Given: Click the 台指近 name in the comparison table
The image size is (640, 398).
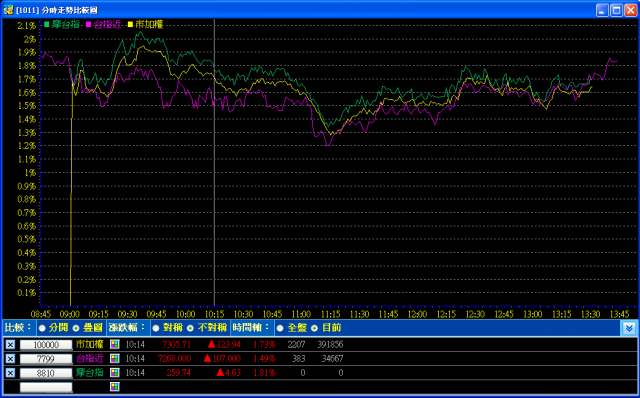Looking at the screenshot, I should click(x=90, y=359).
